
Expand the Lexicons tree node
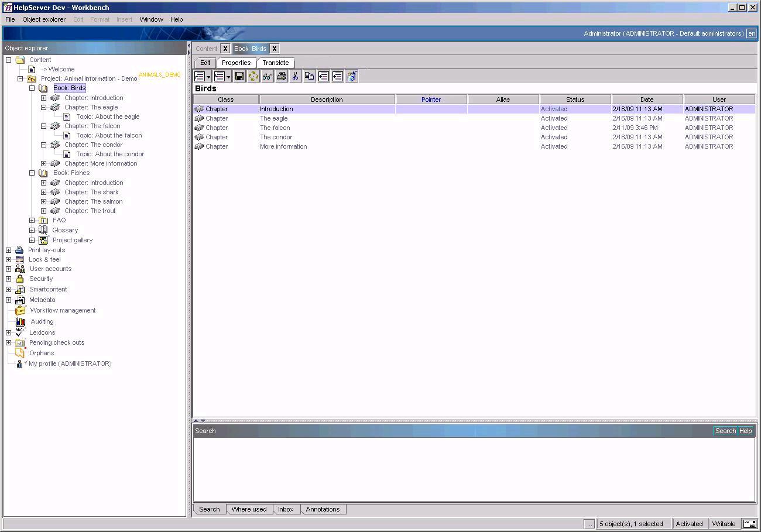(9, 332)
